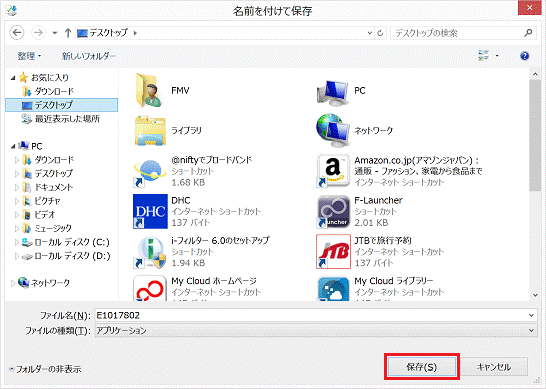Image resolution: width=546 pixels, height=389 pixels.
Task: Click the Forward navigation arrow
Action: click(38, 33)
